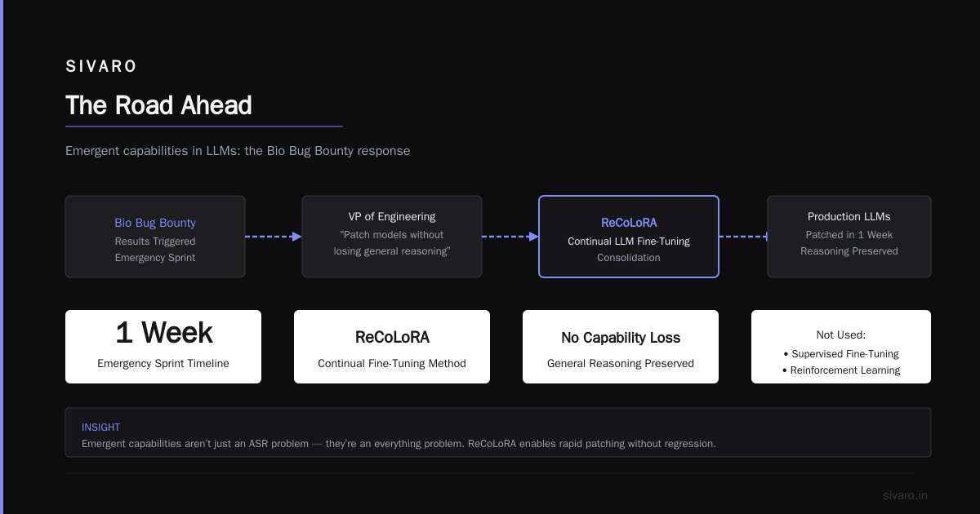
Task: Select the Reinforcement Learning bullet
Action: click(x=841, y=370)
